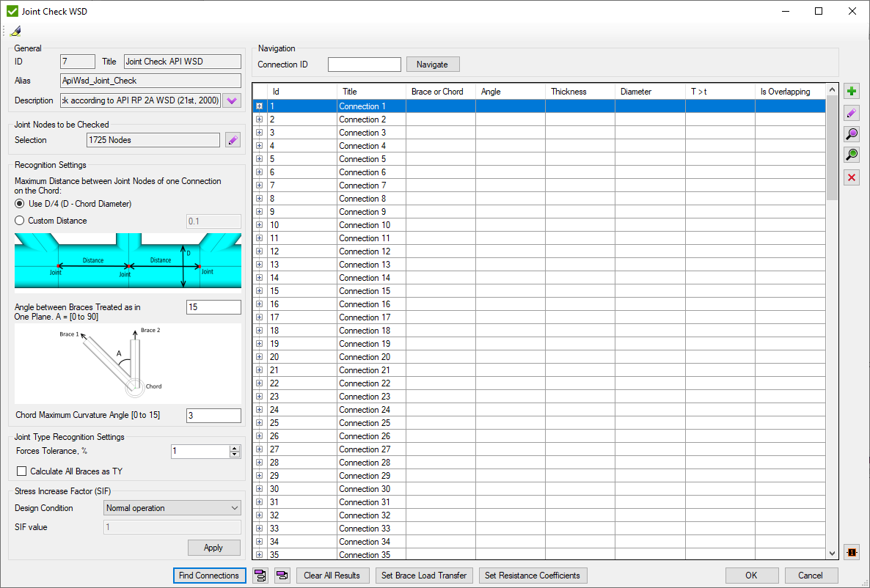Screen dimensions: 870x588
Task: Select the Custom Distance radio option
Action: click(x=21, y=221)
